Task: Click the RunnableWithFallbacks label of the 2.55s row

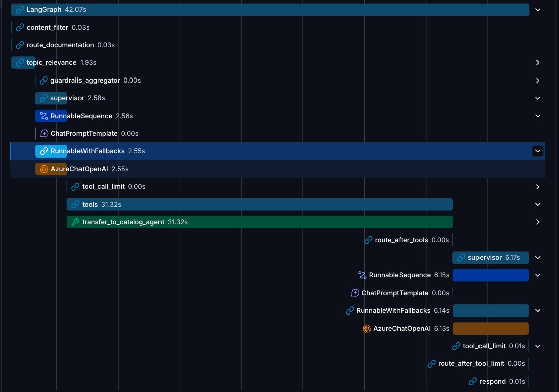Action: (x=88, y=151)
